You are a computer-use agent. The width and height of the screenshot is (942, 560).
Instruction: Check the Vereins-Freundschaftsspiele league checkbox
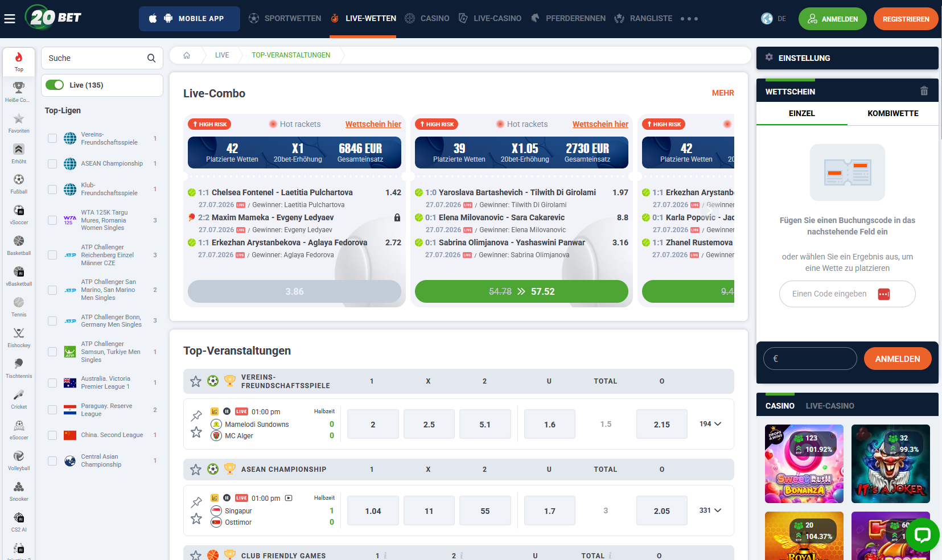pos(52,138)
